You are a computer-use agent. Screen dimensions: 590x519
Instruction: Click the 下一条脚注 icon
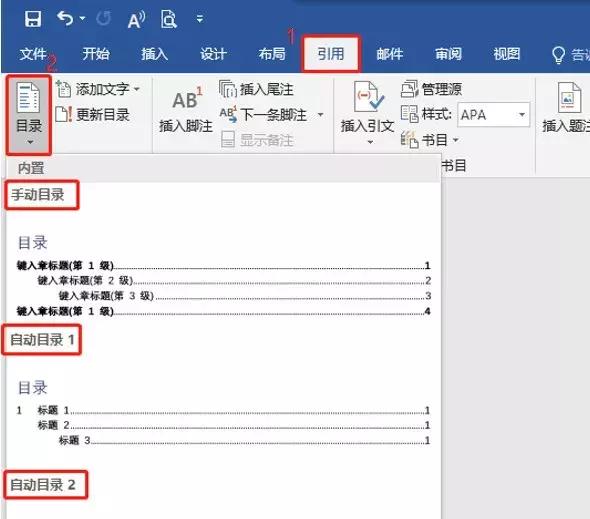(x=228, y=114)
